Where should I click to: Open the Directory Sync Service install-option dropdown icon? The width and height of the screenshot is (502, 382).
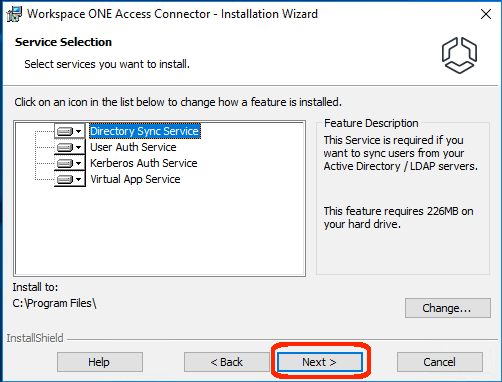point(70,131)
